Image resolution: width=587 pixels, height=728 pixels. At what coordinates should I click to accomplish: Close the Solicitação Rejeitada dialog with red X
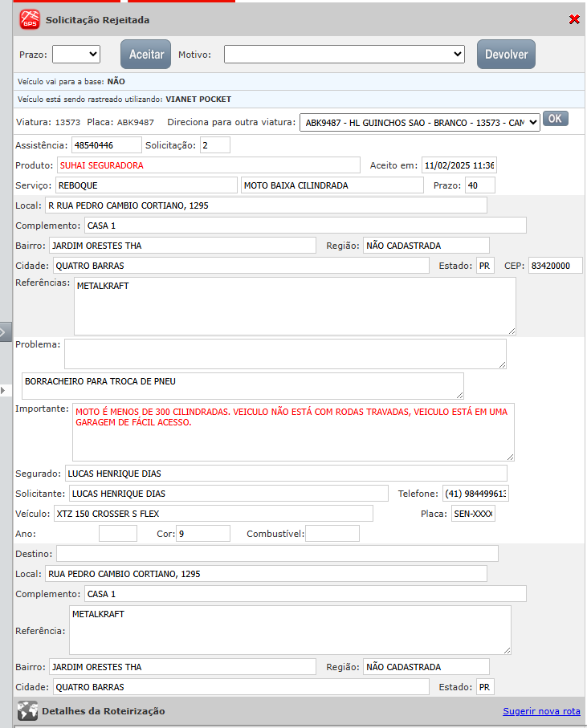click(574, 19)
